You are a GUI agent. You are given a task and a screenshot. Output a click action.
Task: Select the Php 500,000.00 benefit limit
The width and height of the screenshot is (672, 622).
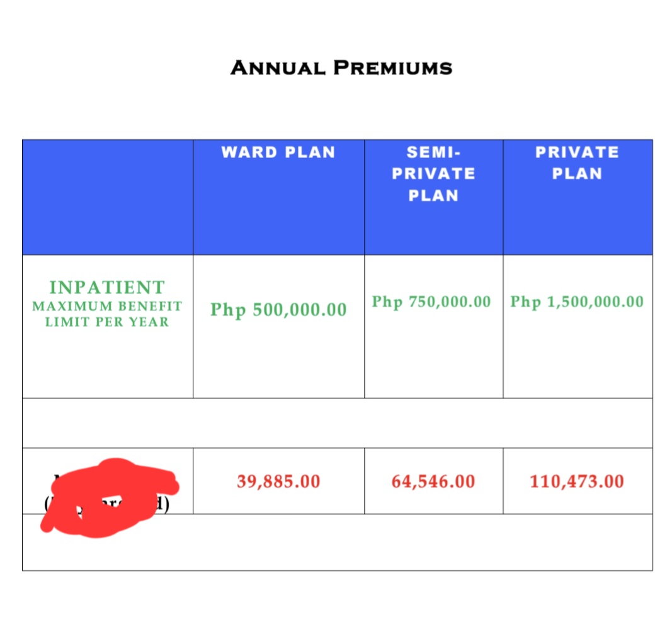pyautogui.click(x=278, y=310)
